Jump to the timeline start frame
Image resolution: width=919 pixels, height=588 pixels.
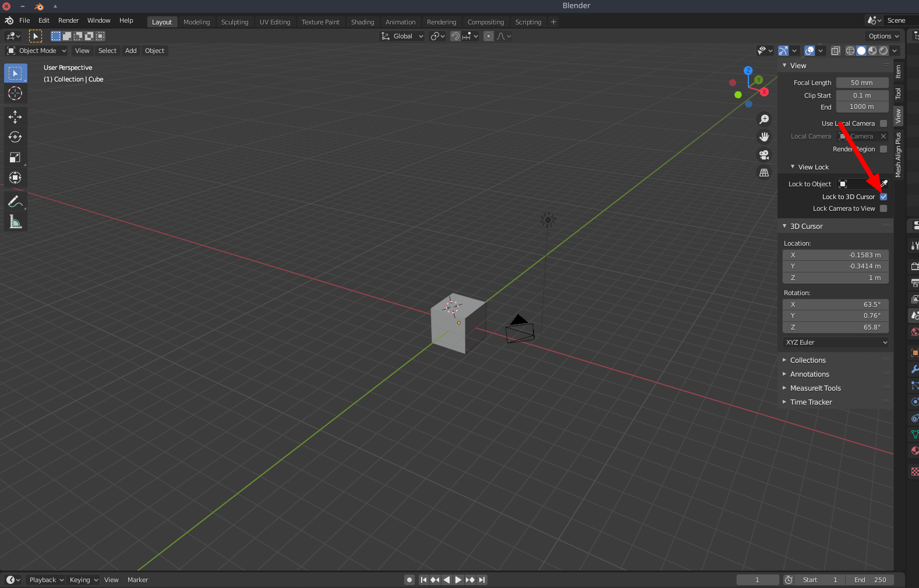click(x=423, y=580)
